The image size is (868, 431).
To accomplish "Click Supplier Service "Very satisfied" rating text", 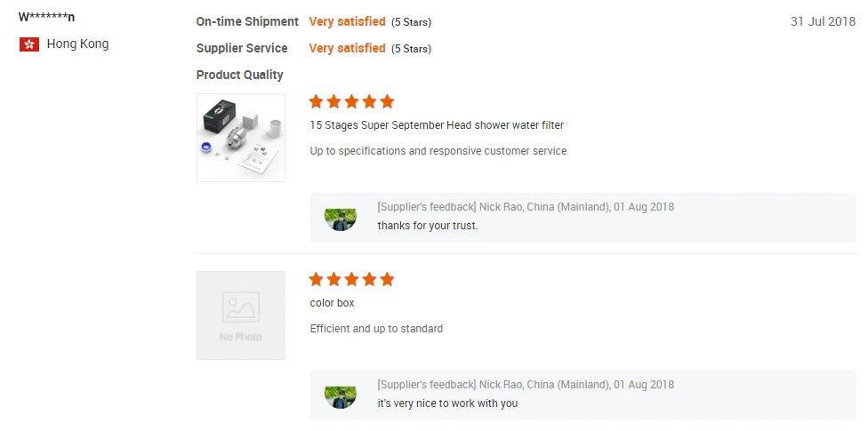I will pos(347,48).
